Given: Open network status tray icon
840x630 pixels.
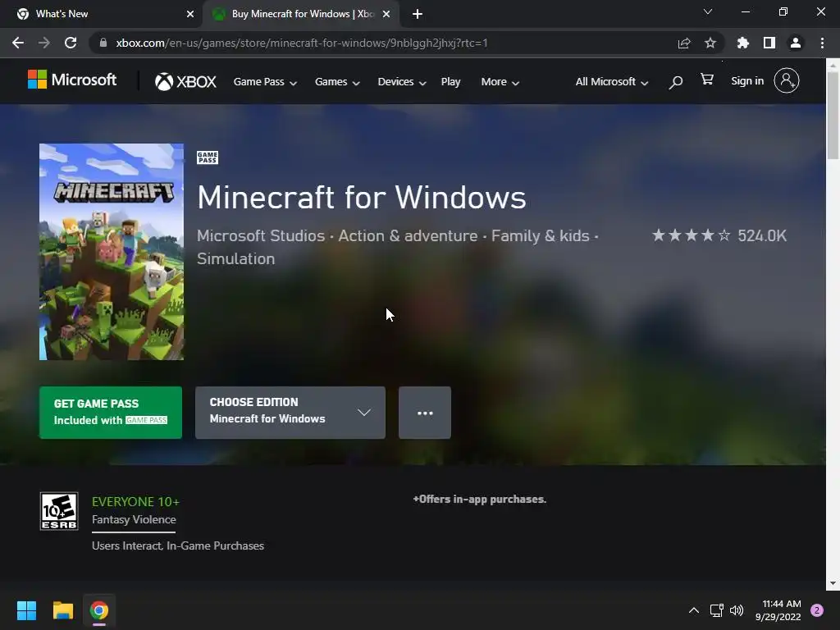Looking at the screenshot, I should coord(717,610).
